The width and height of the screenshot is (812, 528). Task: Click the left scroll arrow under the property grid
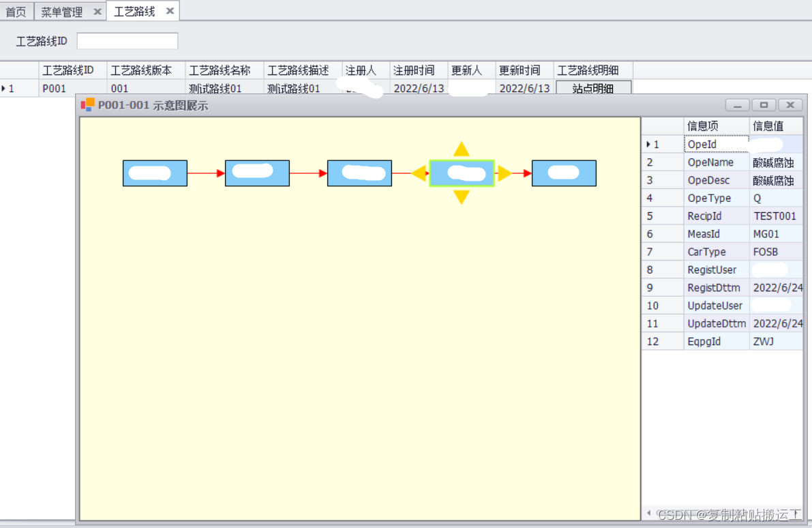(x=648, y=512)
